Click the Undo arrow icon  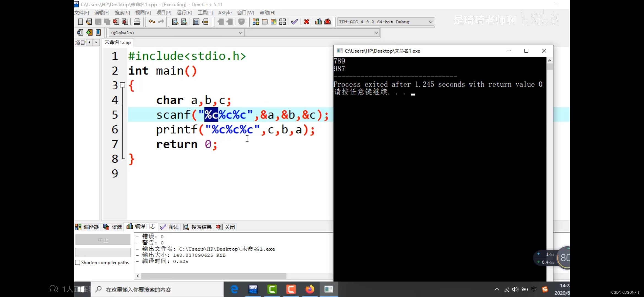(x=152, y=22)
